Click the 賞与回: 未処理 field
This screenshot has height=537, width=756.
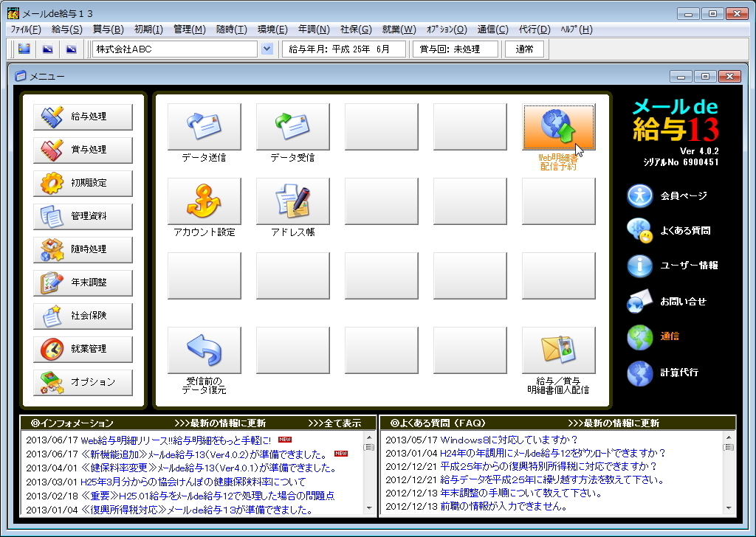coord(455,49)
